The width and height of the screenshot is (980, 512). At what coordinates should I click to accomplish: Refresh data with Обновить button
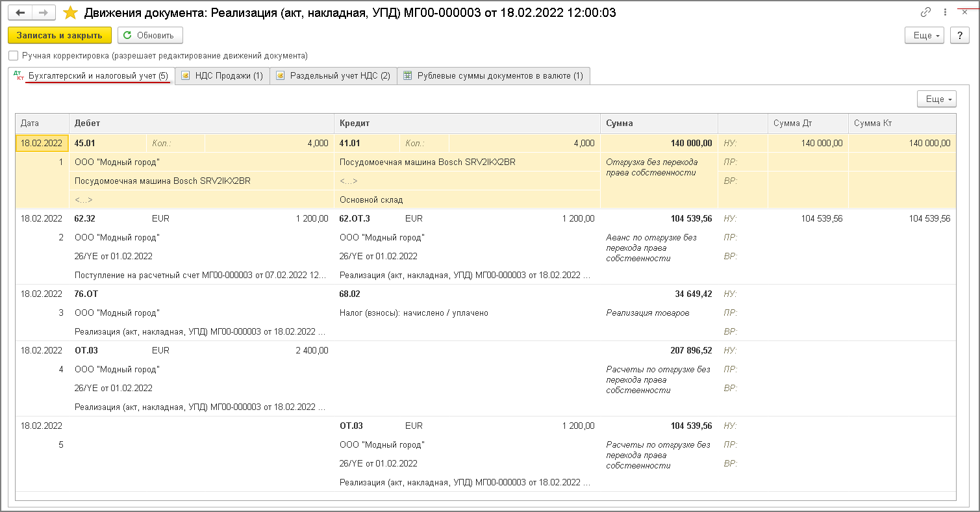click(150, 36)
